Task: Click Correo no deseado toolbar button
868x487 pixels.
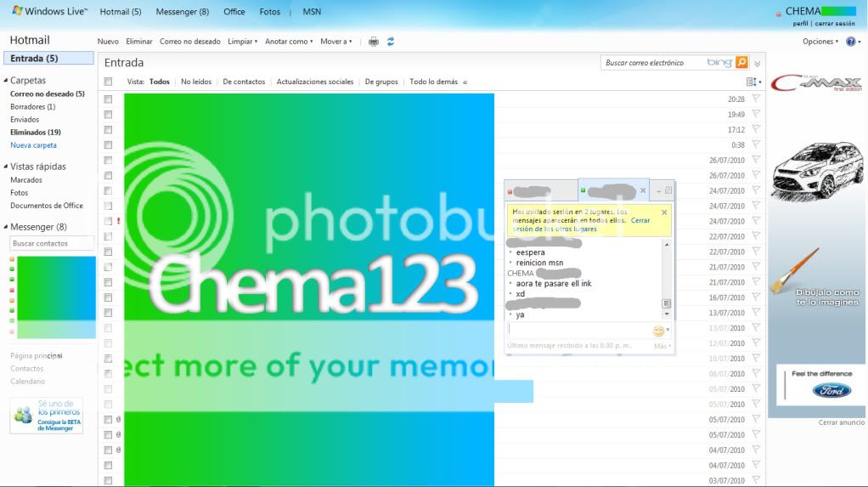Action: click(x=190, y=42)
